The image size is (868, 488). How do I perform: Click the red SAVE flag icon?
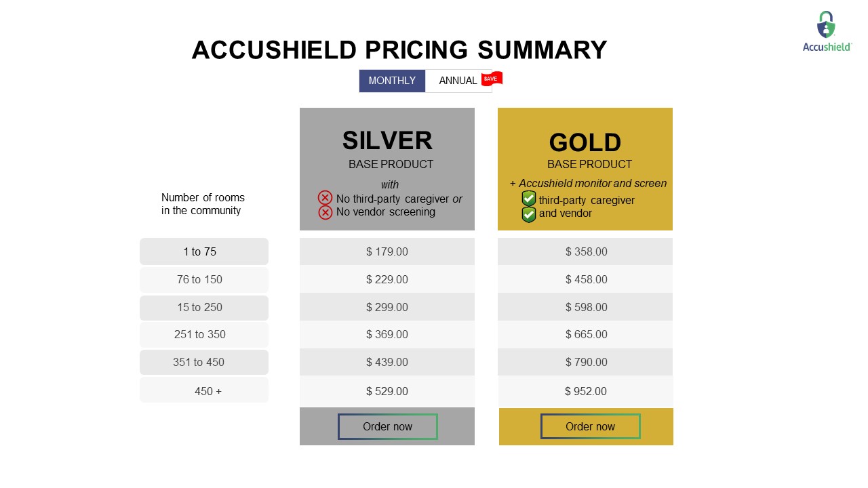tap(492, 79)
